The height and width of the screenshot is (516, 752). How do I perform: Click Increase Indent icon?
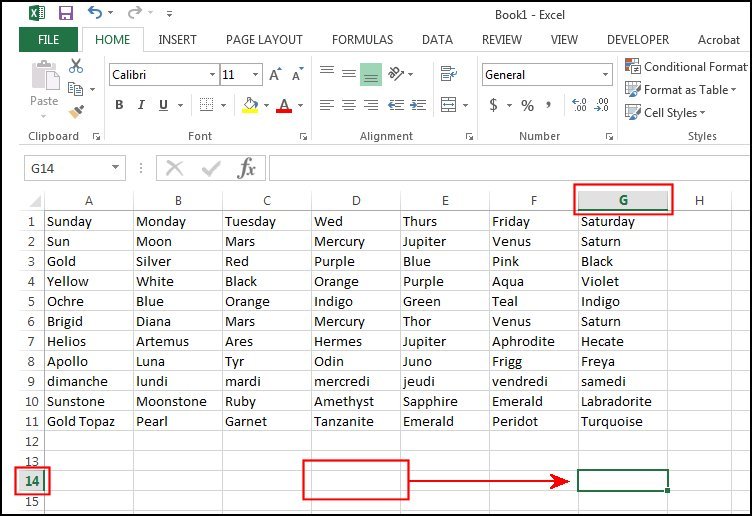click(x=418, y=105)
